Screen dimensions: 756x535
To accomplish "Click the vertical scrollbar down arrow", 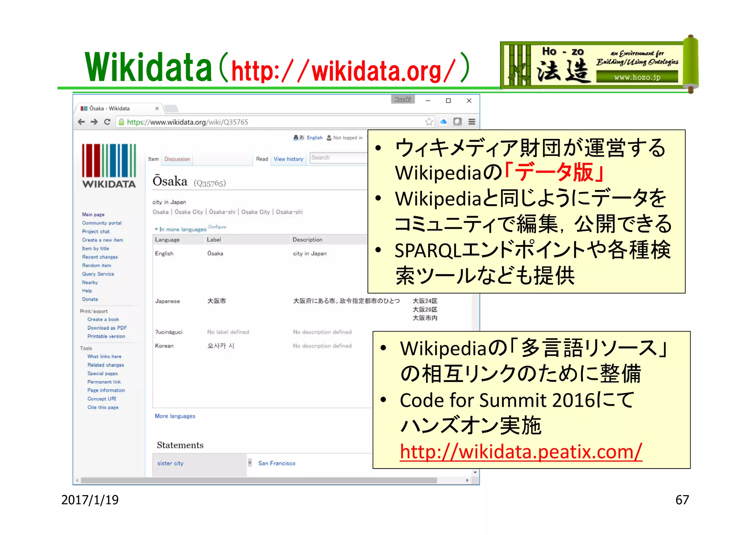I will 475,473.
